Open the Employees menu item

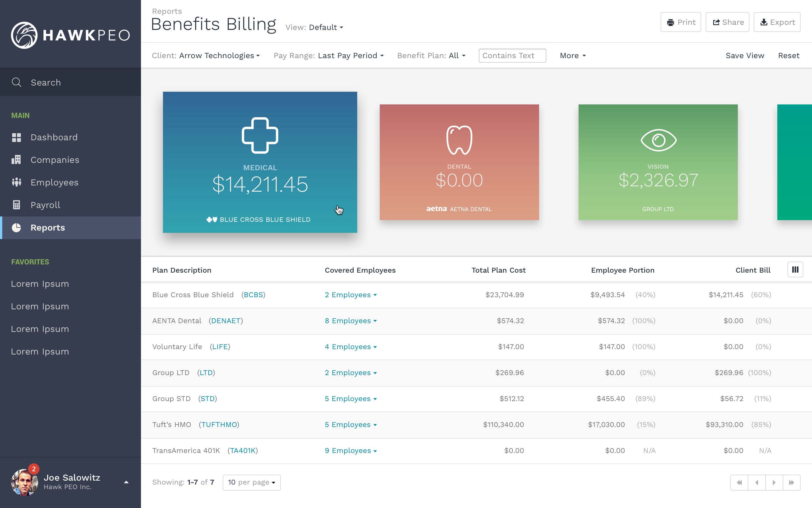click(x=70, y=182)
